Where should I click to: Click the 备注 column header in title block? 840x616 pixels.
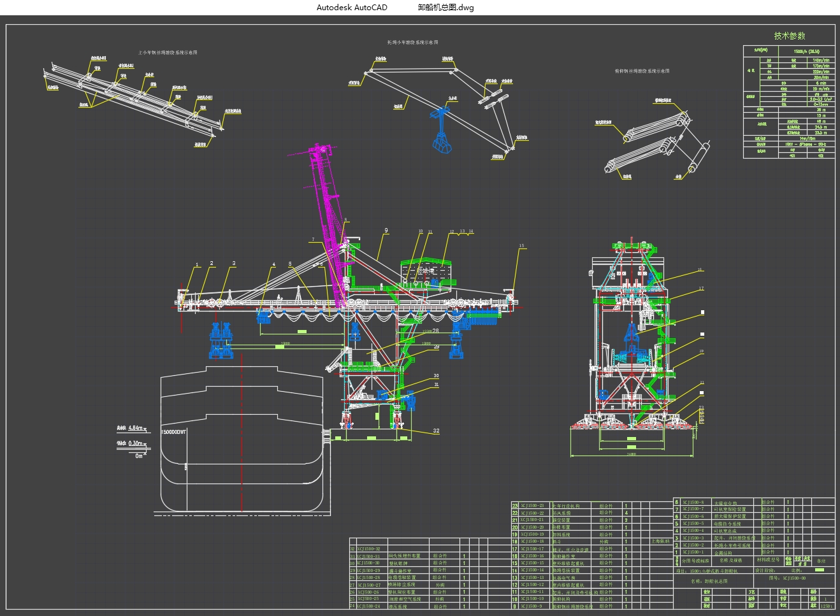coord(821,561)
